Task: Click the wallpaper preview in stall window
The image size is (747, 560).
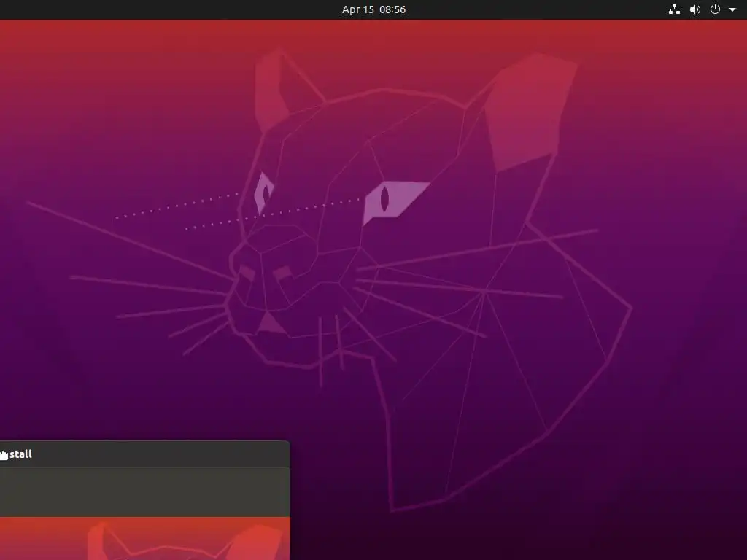Action: (x=145, y=539)
